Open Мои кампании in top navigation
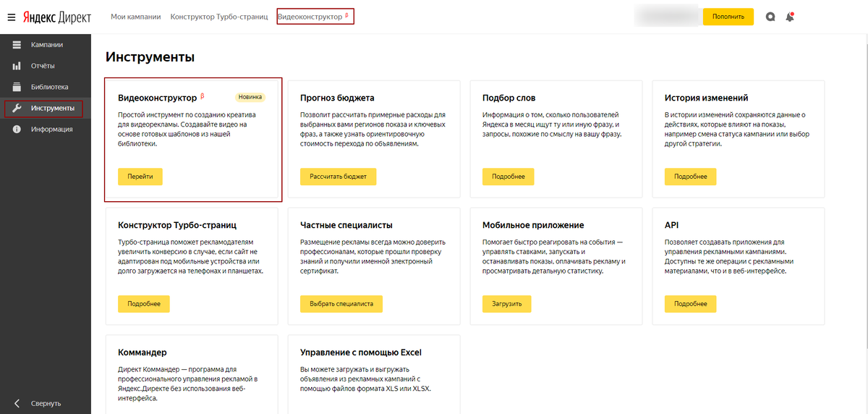 (136, 17)
